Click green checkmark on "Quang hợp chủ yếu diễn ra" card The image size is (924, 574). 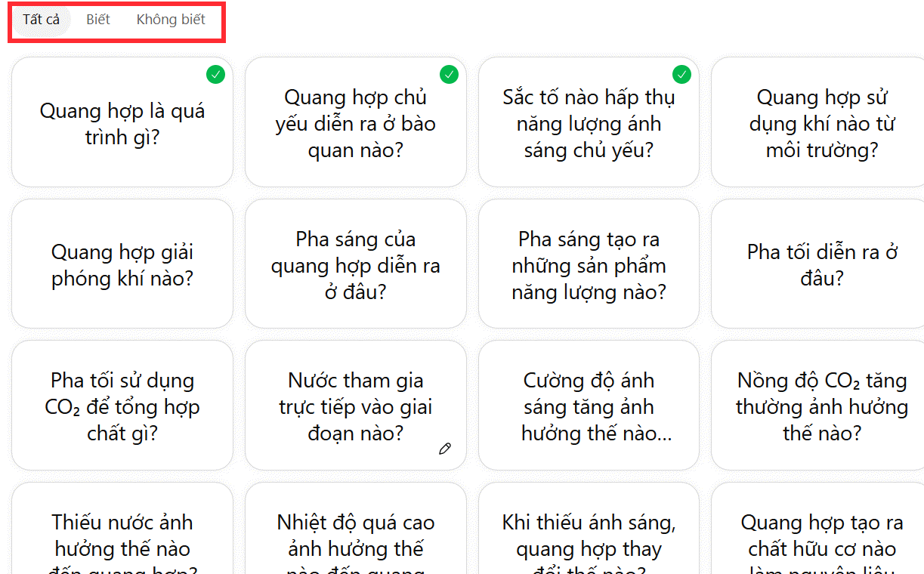(x=449, y=74)
